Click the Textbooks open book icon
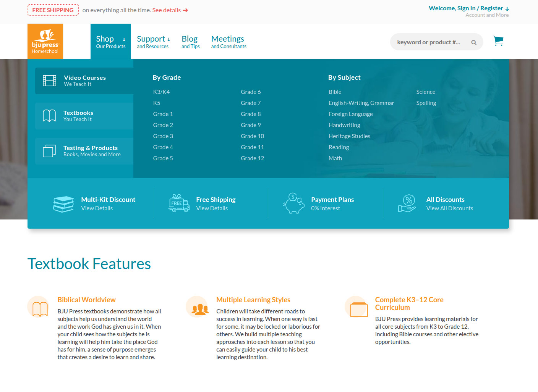 (x=49, y=116)
